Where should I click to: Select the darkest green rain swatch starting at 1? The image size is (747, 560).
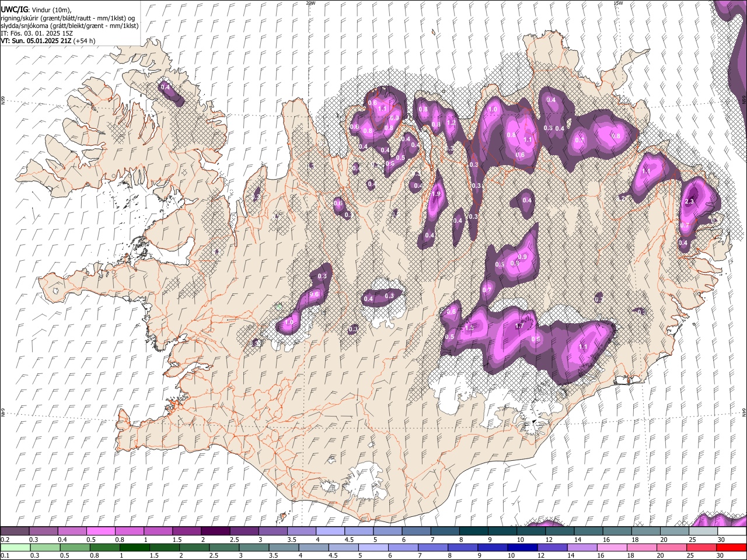coord(134,547)
